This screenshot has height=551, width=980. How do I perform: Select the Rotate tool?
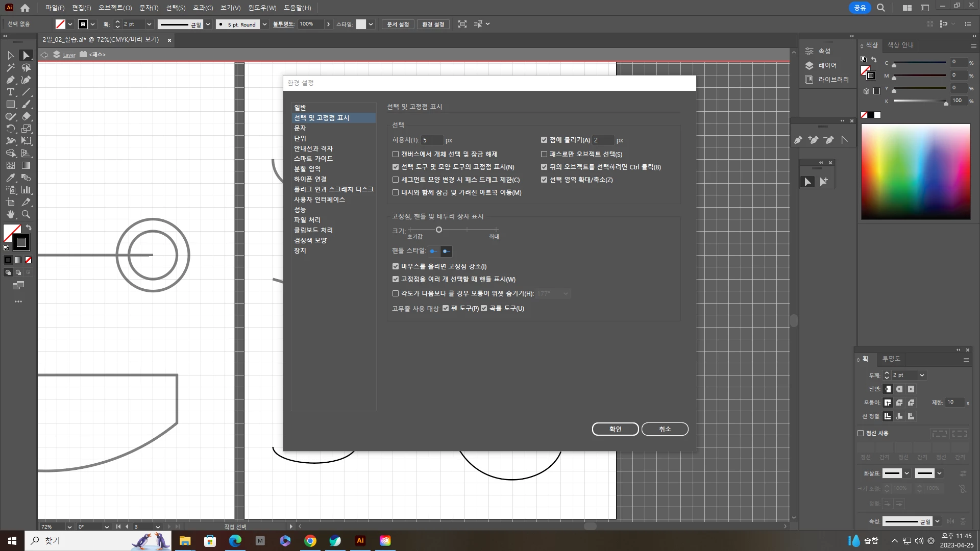click(10, 129)
